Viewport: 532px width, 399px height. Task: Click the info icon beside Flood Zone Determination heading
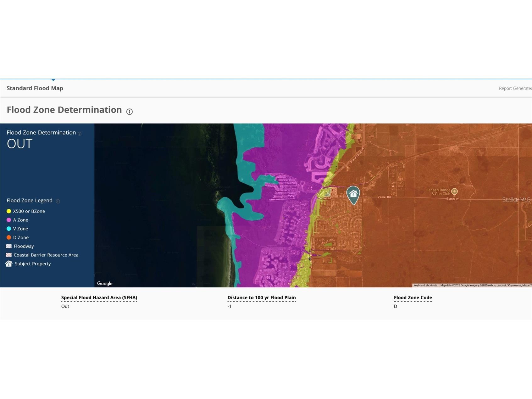[129, 112]
